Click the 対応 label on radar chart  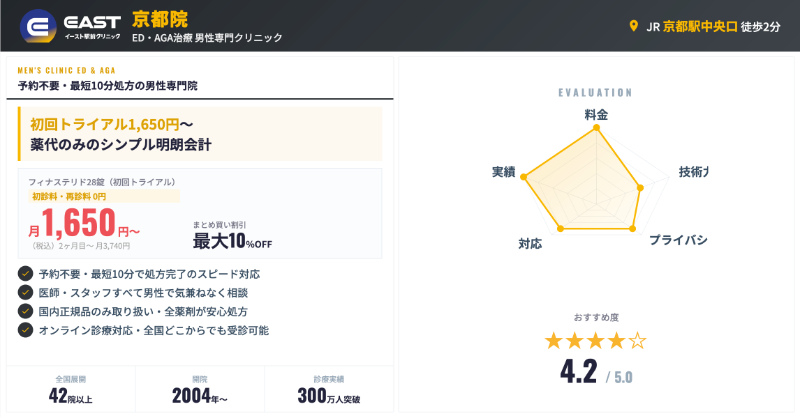(529, 243)
